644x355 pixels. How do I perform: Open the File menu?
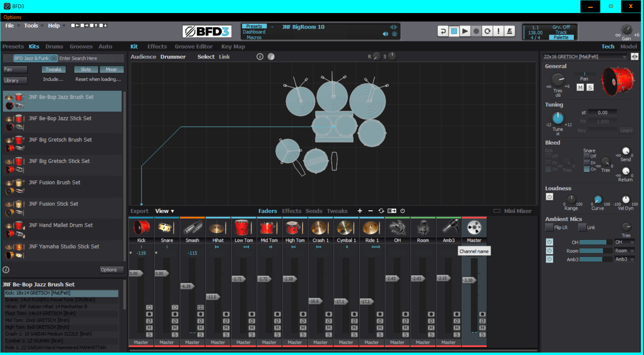[10, 26]
